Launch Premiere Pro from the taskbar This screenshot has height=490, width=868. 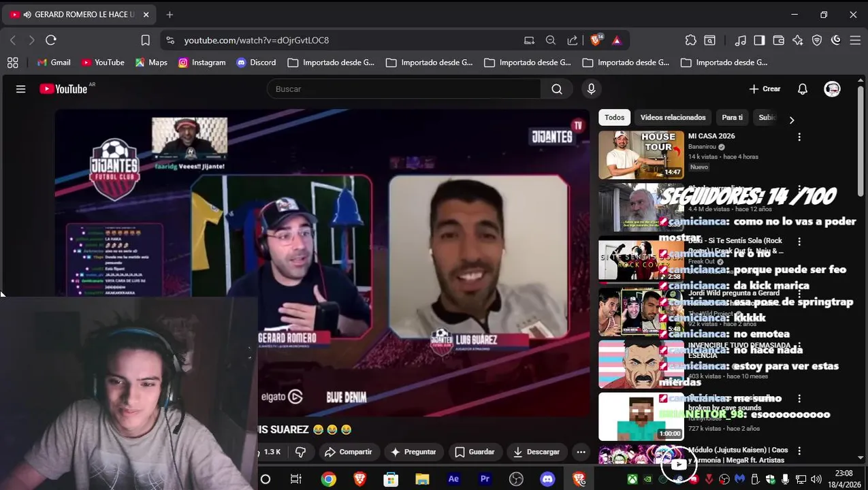(x=485, y=479)
